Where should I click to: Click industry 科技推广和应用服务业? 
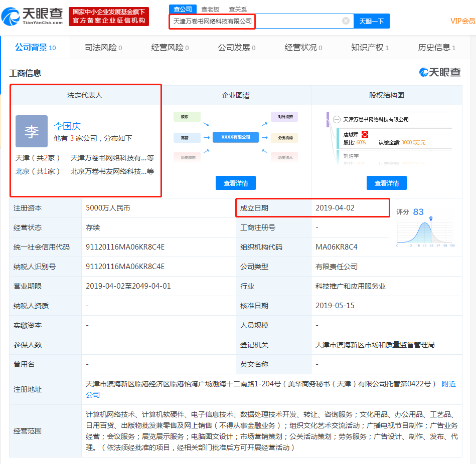pos(350,286)
